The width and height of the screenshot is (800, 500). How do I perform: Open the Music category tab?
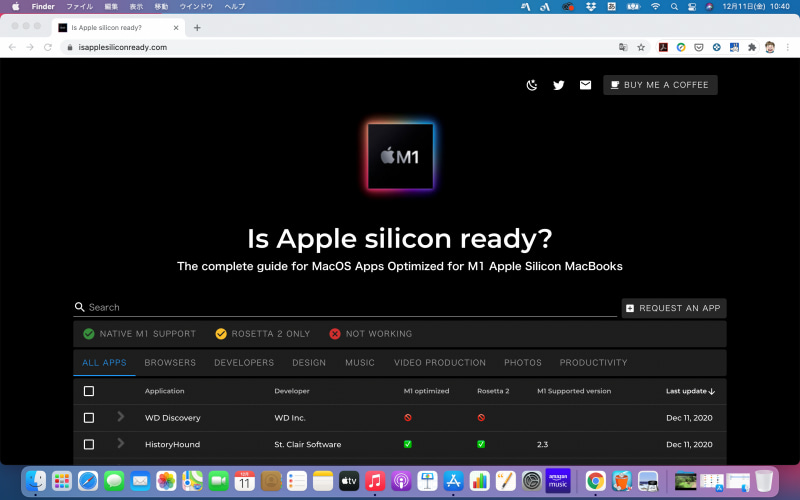point(360,363)
